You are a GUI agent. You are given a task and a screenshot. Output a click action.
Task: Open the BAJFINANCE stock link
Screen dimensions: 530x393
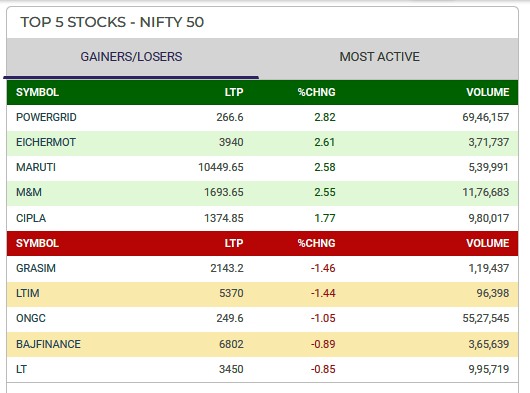48,344
